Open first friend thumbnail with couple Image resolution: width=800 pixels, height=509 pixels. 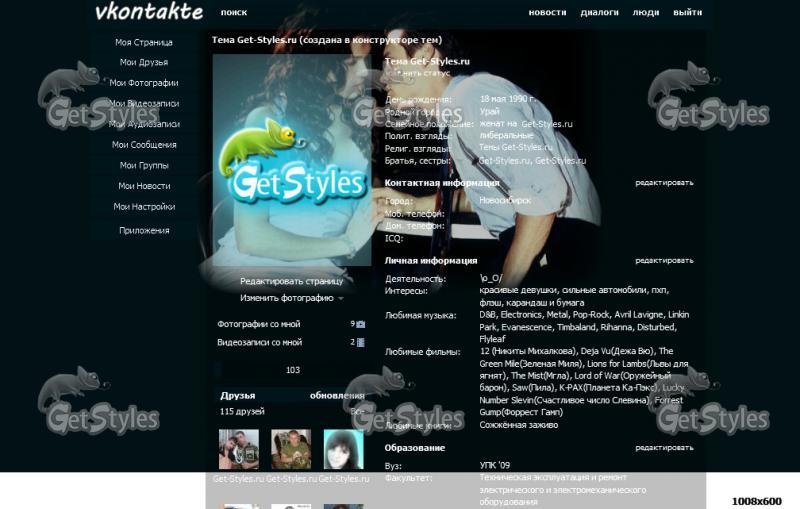click(239, 449)
